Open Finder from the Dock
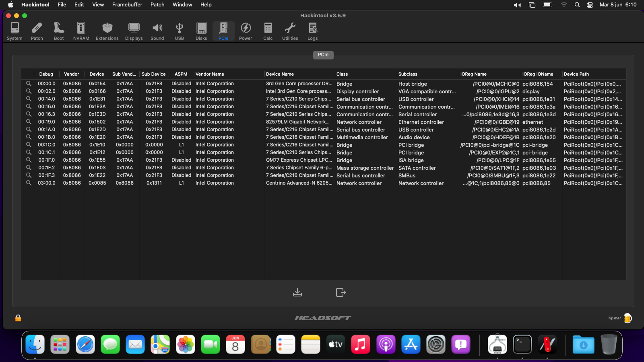Viewport: 644px width, 362px height. [x=35, y=344]
